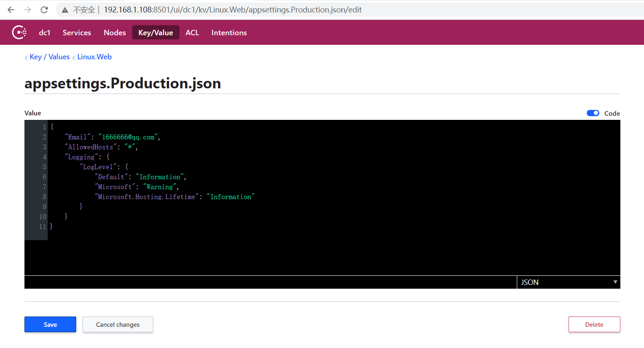644x348 pixels.
Task: Click the "Default" key on line 6
Action: 111,177
